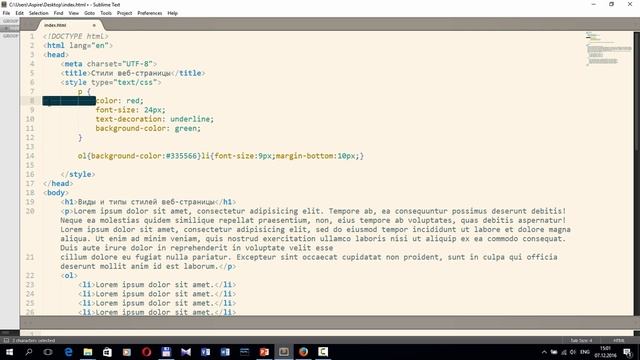Open Microsoft Word from taskbar
Viewport: 640px width, 360px height.
click(225, 352)
